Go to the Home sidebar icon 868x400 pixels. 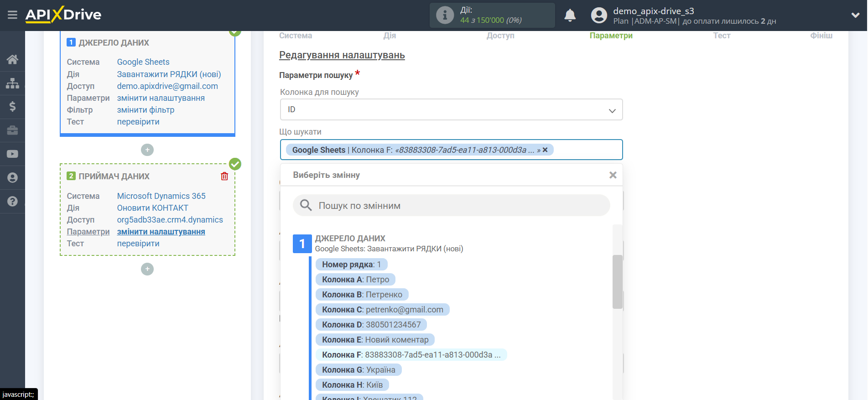tap(12, 59)
